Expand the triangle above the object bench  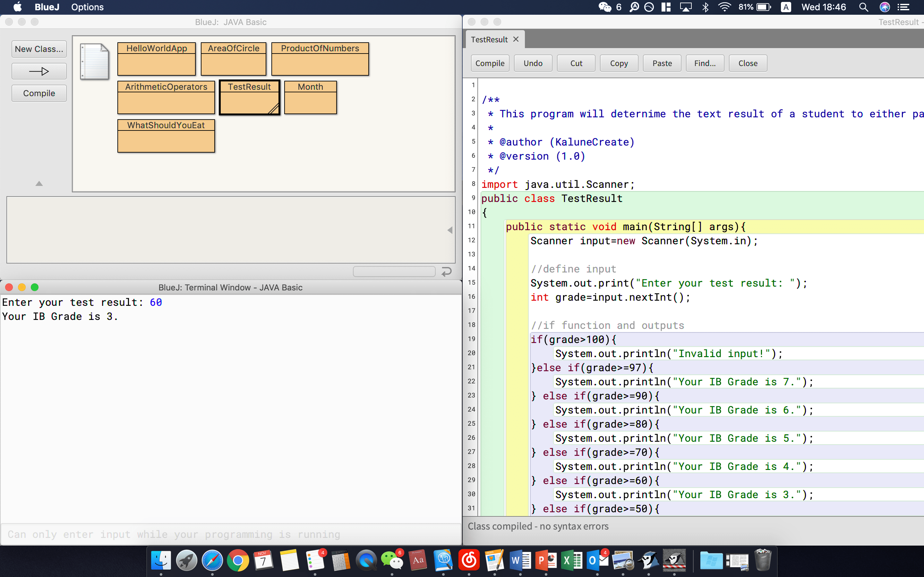pos(39,184)
